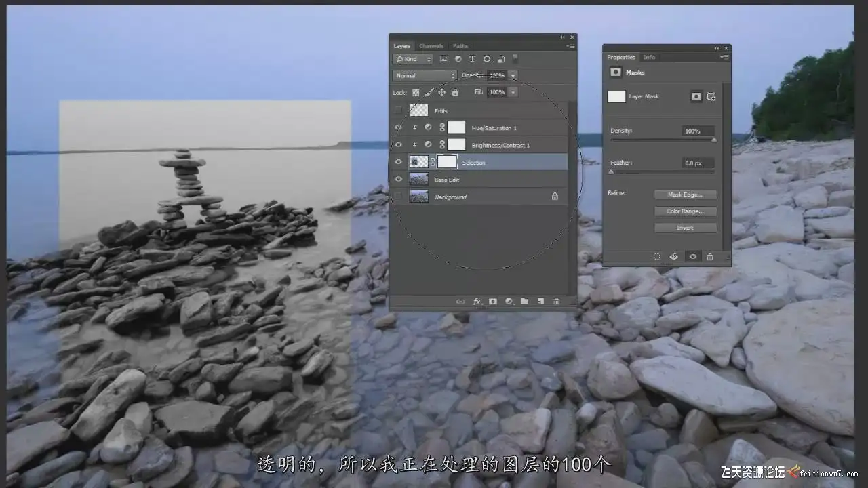This screenshot has width=868, height=488.
Task: Switch to the Channels tab
Action: 431,46
